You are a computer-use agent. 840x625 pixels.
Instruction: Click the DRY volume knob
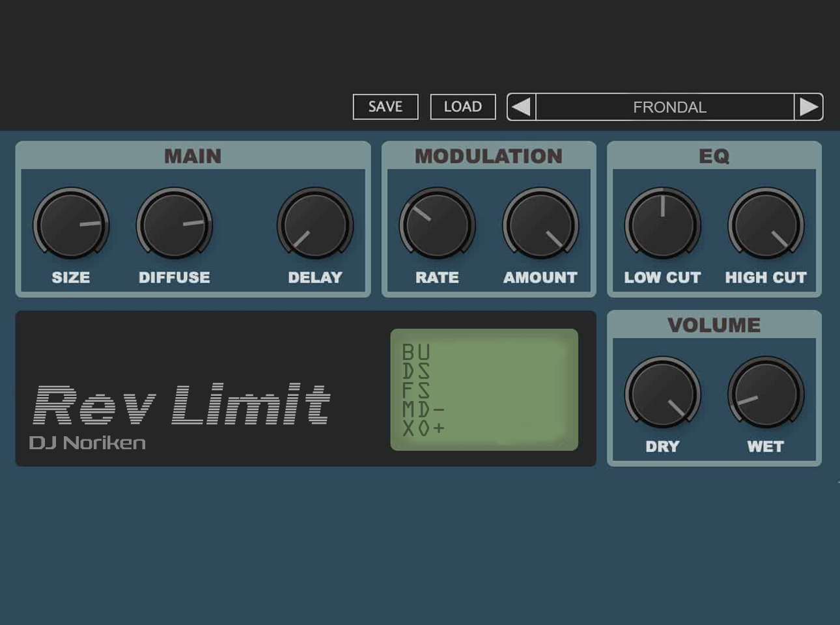[x=663, y=394]
